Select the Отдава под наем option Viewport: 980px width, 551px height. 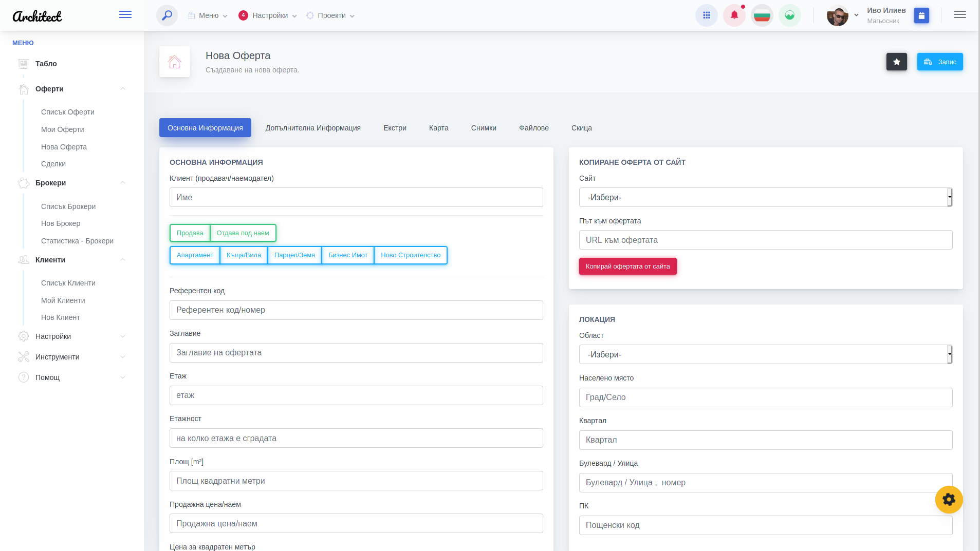tap(243, 233)
